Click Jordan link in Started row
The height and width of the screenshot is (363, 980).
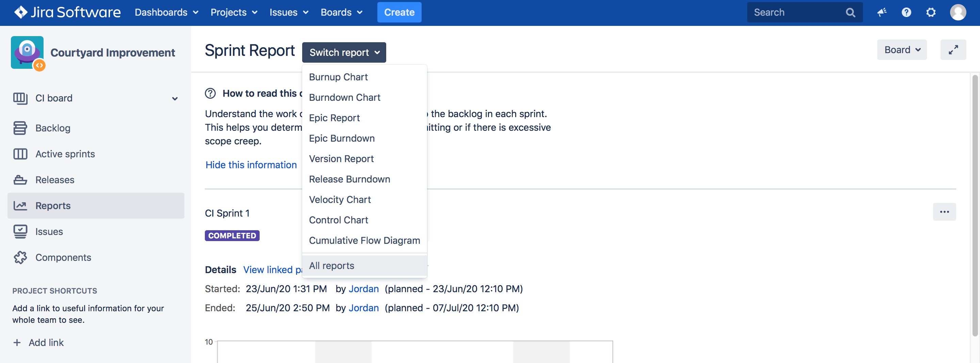point(363,289)
